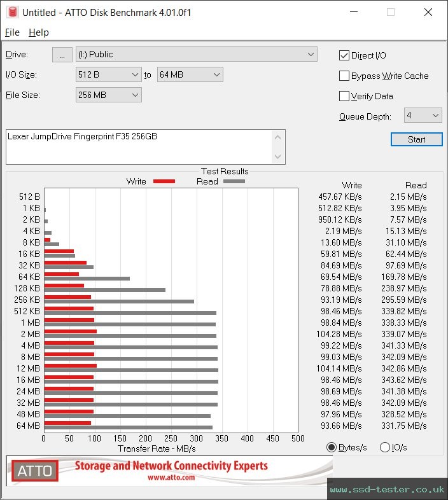
Task: Click the 169.78 MB/s read value
Action: [x=404, y=277]
